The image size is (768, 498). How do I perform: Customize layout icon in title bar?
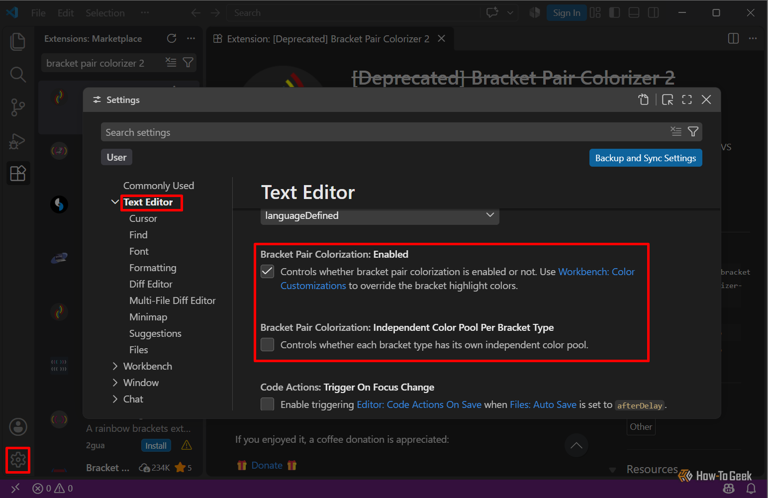point(595,13)
